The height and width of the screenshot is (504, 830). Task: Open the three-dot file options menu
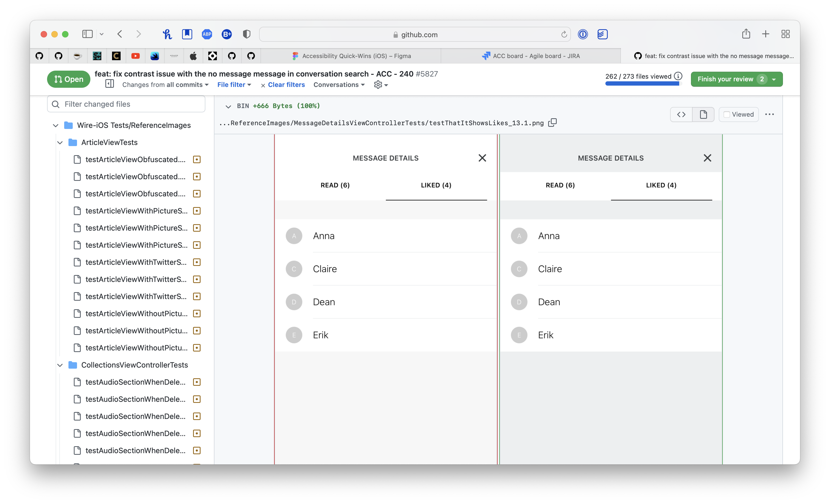point(769,114)
